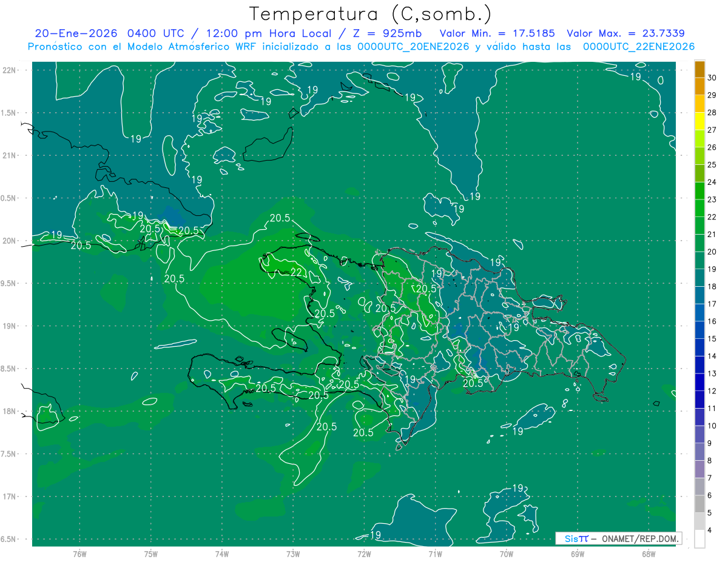Viewport: 728px width, 562px height.
Task: Click the '4' color scale label
Action: tap(710, 530)
